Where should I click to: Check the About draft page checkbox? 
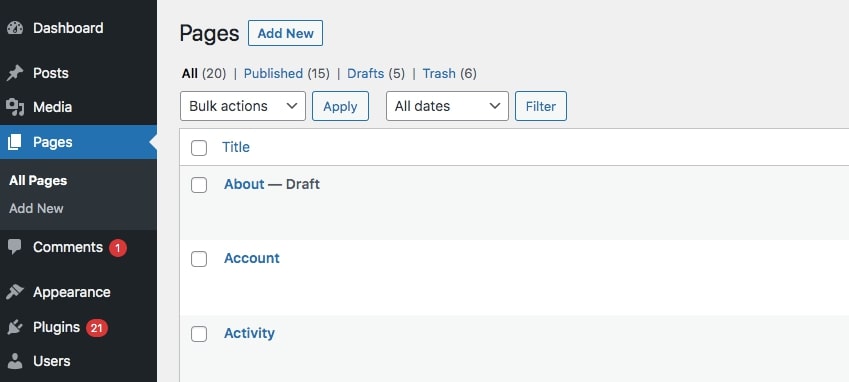pos(199,185)
